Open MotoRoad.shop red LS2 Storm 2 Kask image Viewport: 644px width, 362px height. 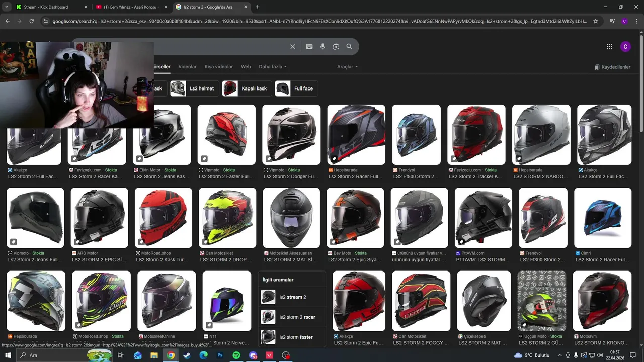point(164,218)
